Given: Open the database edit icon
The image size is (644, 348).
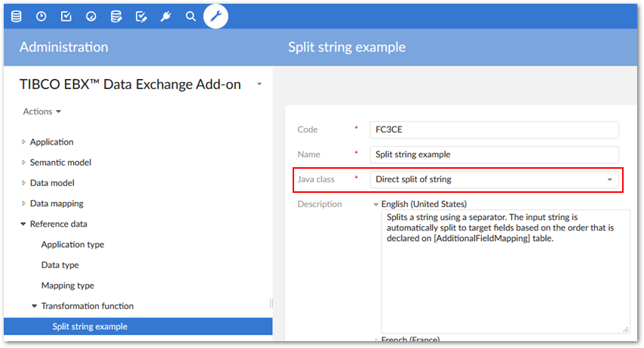Looking at the screenshot, I should [x=116, y=16].
